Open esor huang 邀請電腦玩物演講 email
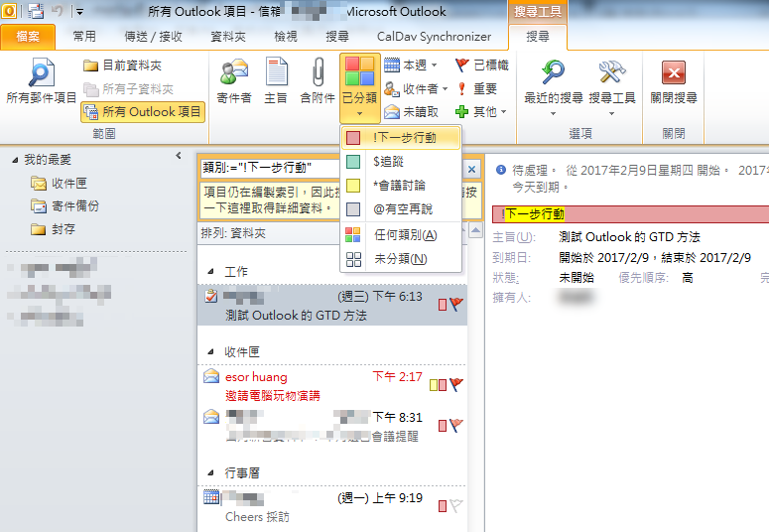This screenshot has width=769, height=532. coord(332,386)
